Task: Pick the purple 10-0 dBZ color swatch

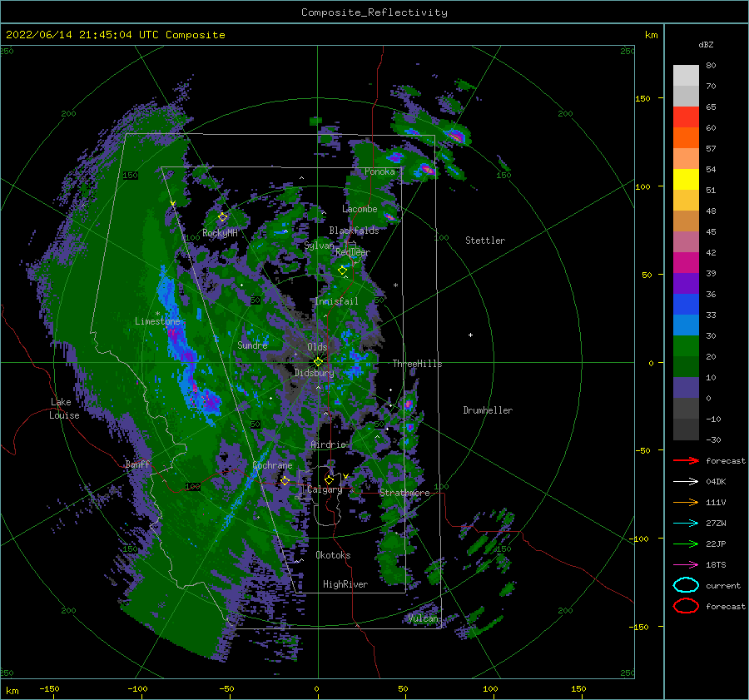Action: point(686,388)
